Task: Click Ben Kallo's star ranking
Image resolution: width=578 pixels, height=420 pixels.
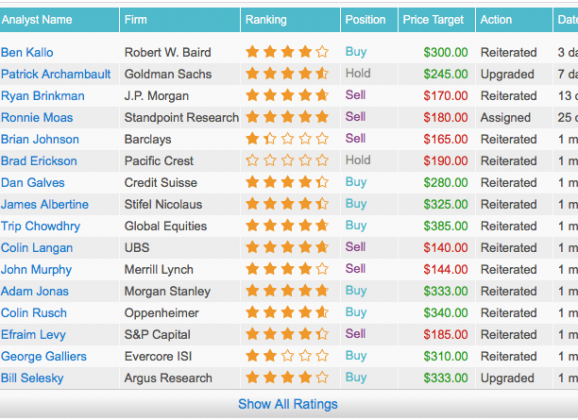Action: [x=287, y=52]
